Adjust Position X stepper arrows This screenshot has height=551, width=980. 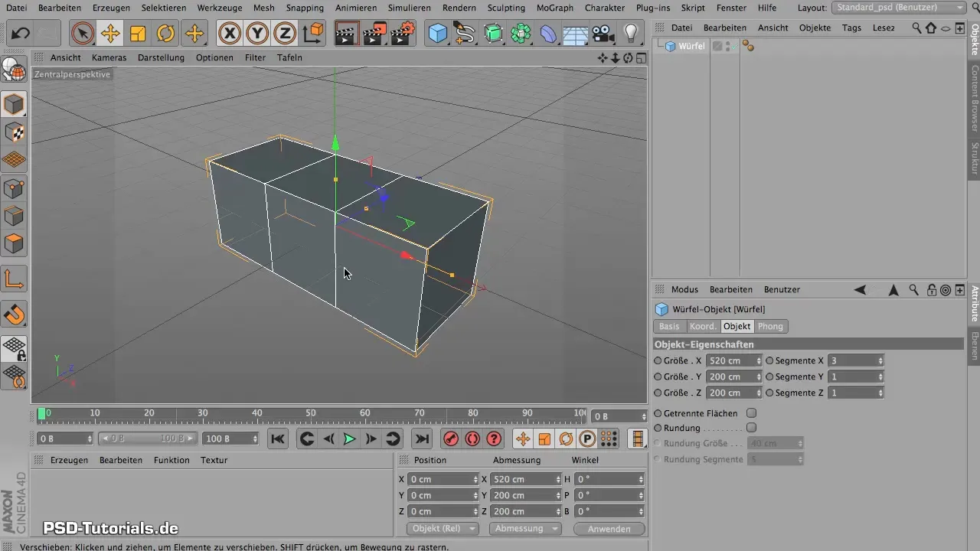pos(475,479)
